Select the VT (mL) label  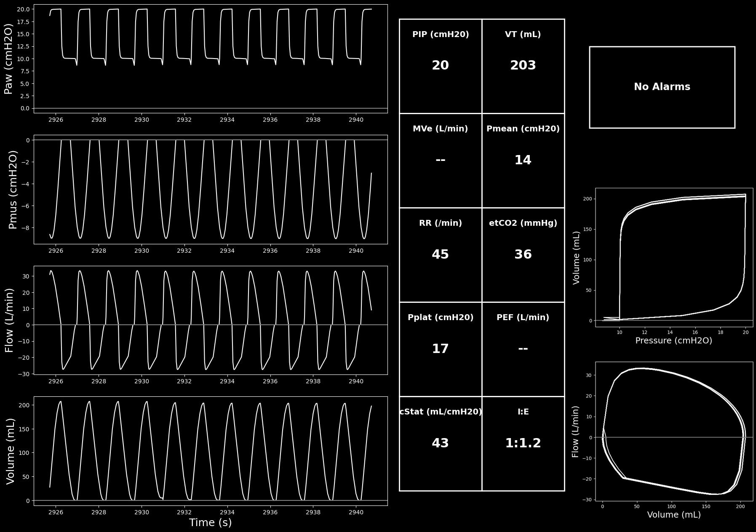coord(523,35)
